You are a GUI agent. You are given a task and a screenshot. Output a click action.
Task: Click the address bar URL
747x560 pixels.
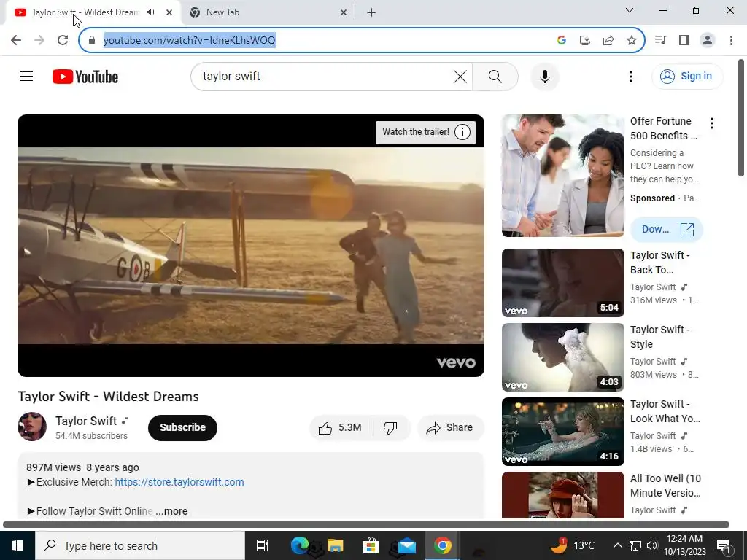click(189, 40)
